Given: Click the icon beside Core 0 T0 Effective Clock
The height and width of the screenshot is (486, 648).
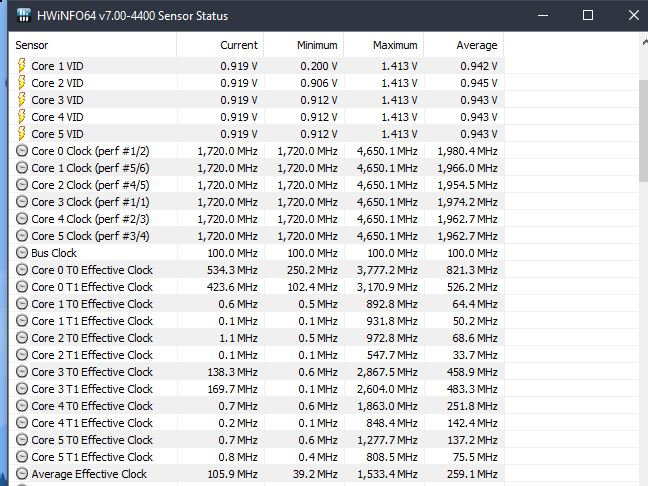Looking at the screenshot, I should (x=22, y=270).
